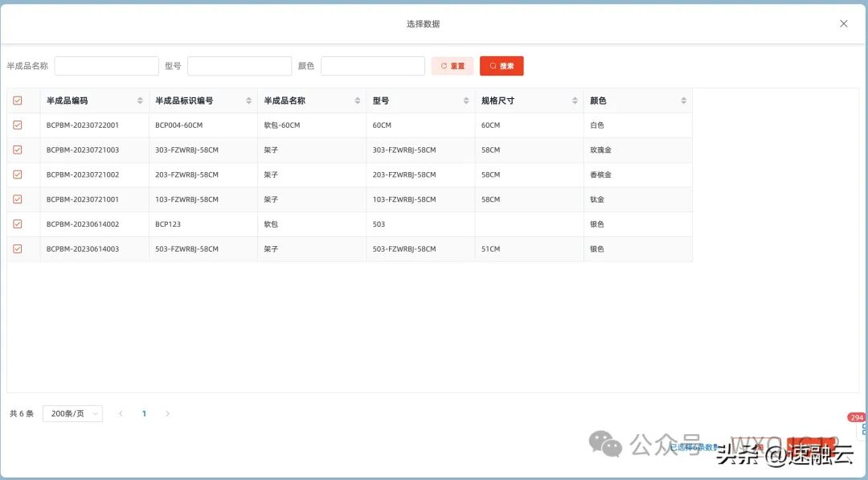Click the 重置 reset button
The width and height of the screenshot is (868, 480).
pyautogui.click(x=452, y=66)
